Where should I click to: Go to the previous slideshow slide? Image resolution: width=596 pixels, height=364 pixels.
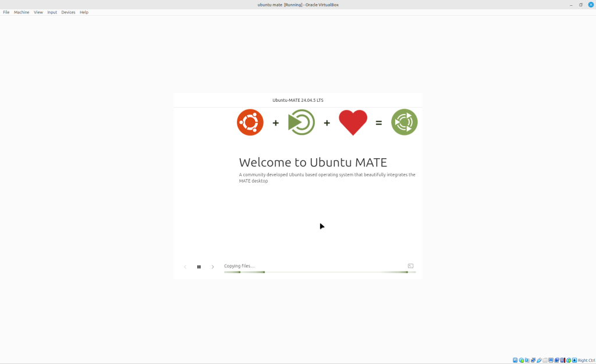(185, 267)
